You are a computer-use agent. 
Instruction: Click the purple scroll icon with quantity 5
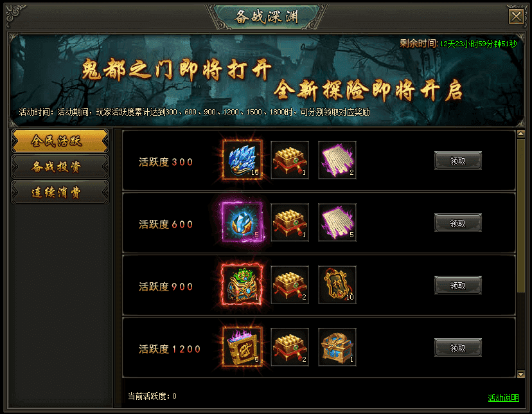point(337,222)
